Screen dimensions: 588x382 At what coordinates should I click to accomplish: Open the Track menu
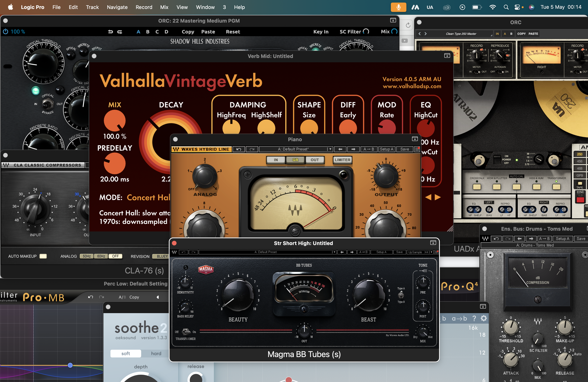coord(92,7)
